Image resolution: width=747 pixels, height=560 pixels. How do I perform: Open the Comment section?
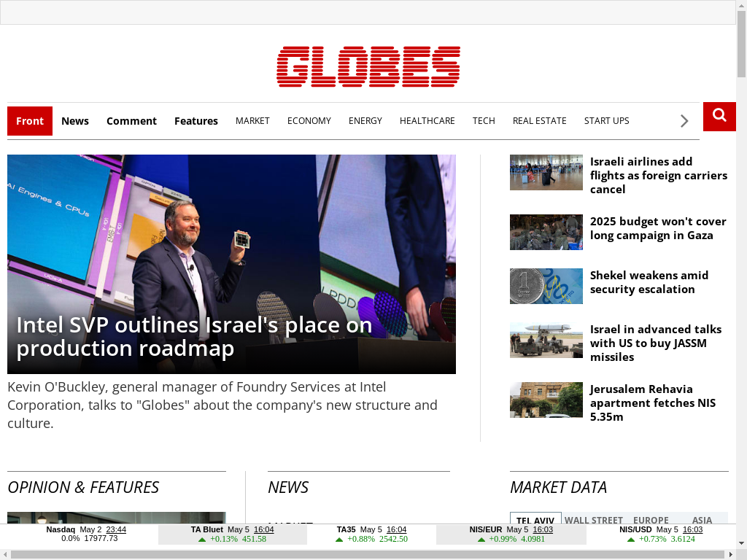[x=131, y=121]
